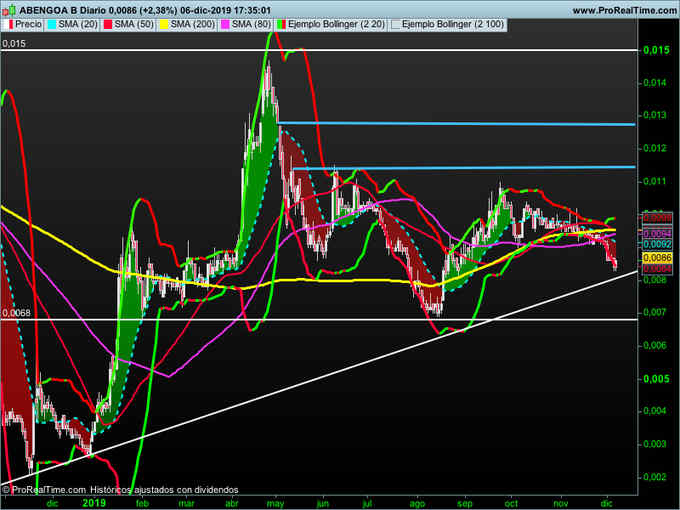Select the Ejemplo Bollinger (2 20) legend label
This screenshot has width=680, height=510.
click(337, 24)
